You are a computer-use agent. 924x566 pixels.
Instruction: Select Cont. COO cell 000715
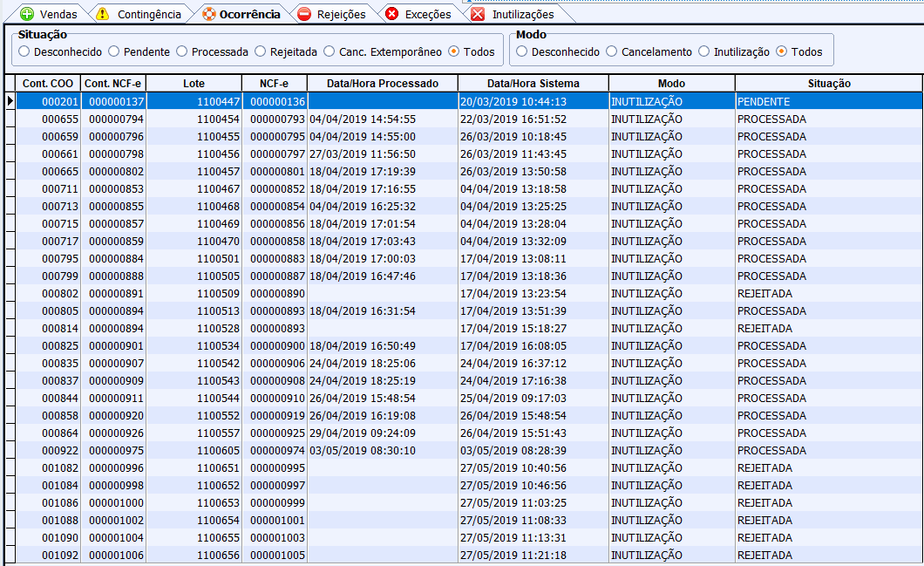pyautogui.click(x=48, y=224)
